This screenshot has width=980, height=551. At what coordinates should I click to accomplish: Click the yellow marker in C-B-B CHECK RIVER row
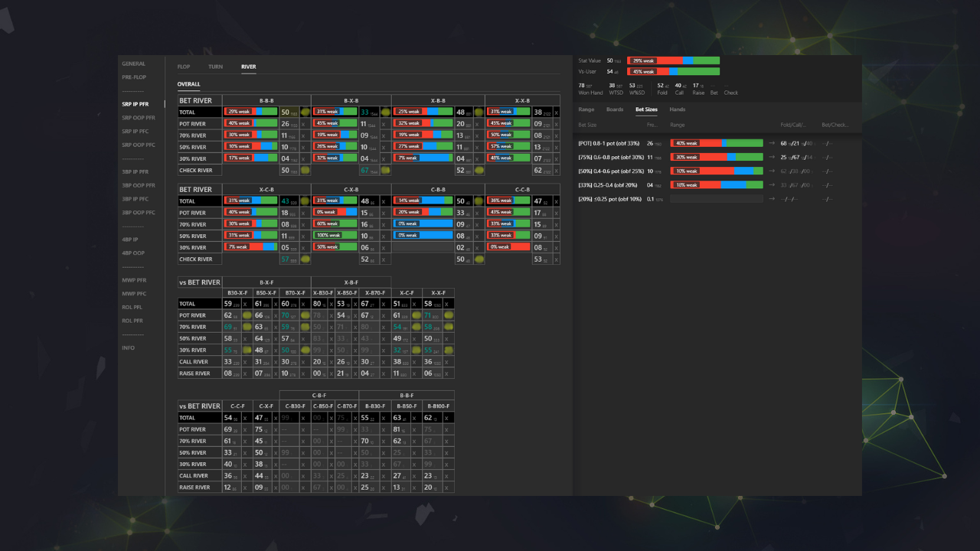click(478, 259)
